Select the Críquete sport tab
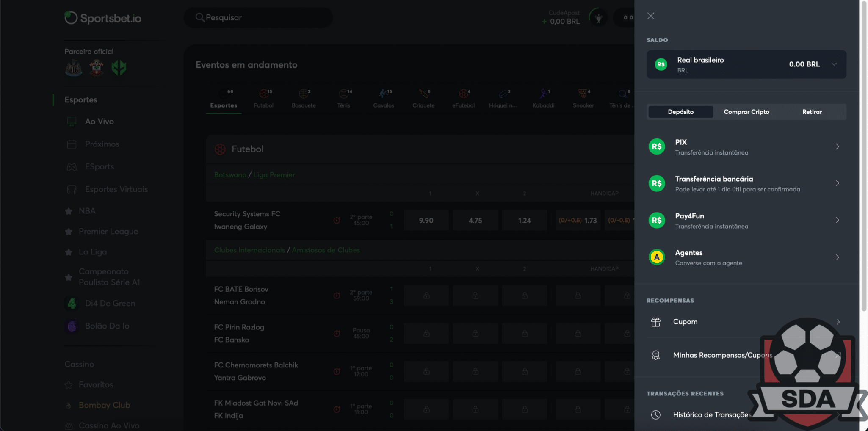The image size is (868, 431). tap(423, 99)
